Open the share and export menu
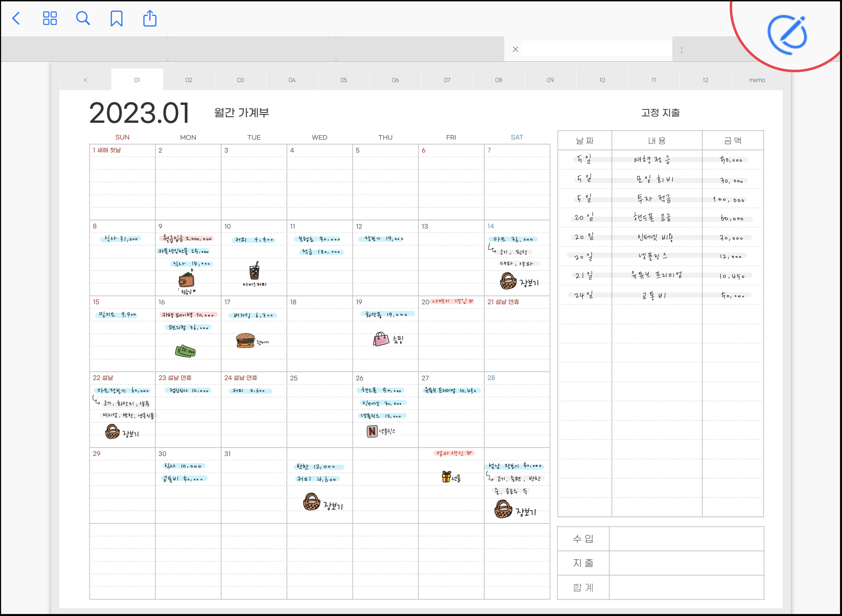842x616 pixels. coord(150,18)
